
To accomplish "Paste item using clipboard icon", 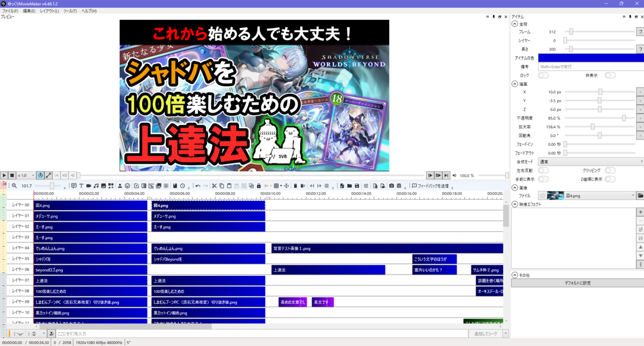I will pyautogui.click(x=229, y=186).
